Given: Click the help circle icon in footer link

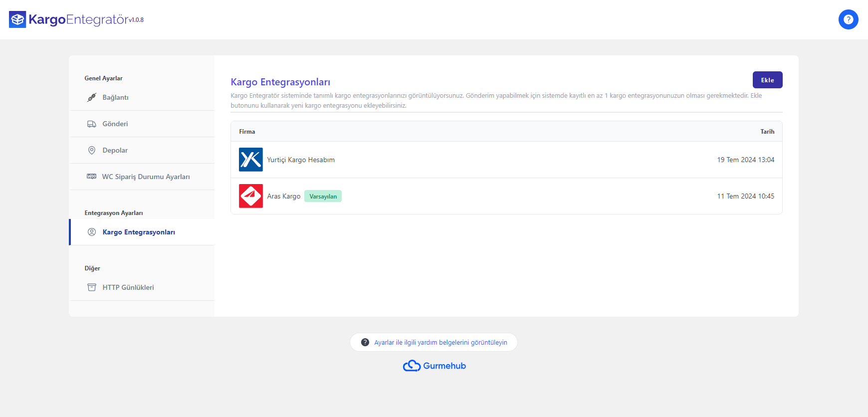Looking at the screenshot, I should point(365,342).
